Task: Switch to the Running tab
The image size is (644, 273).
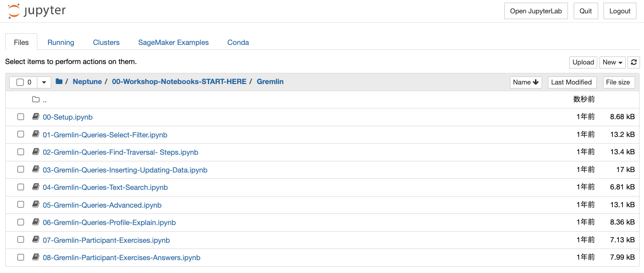Action: tap(61, 42)
